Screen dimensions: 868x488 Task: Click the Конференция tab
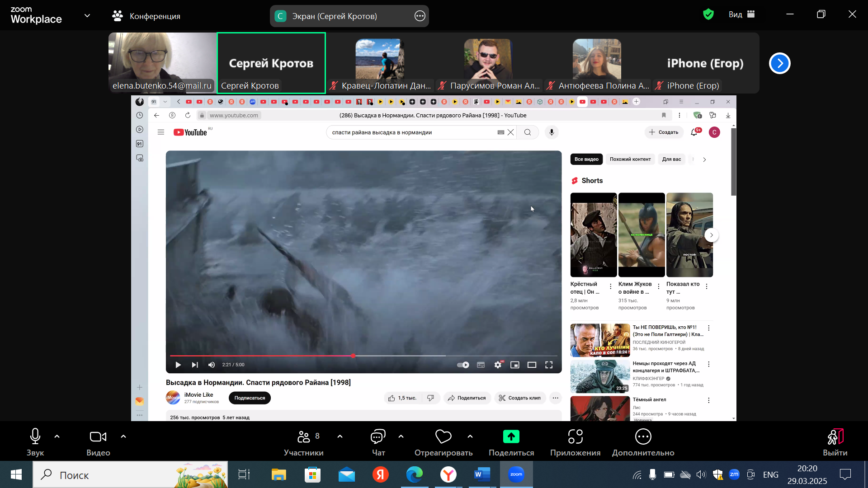coord(146,16)
